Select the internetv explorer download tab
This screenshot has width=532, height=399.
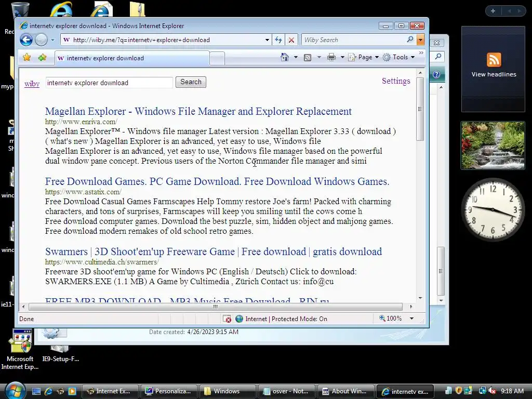pyautogui.click(x=132, y=58)
